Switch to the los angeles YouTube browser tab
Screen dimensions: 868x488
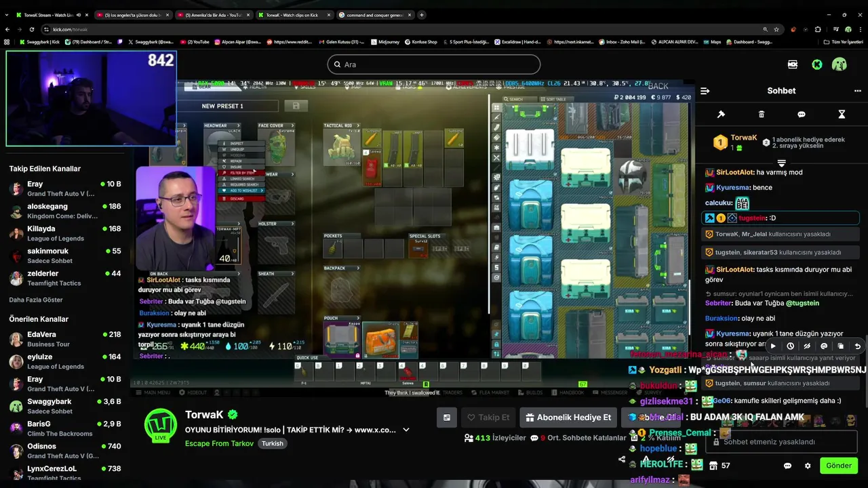(x=132, y=15)
